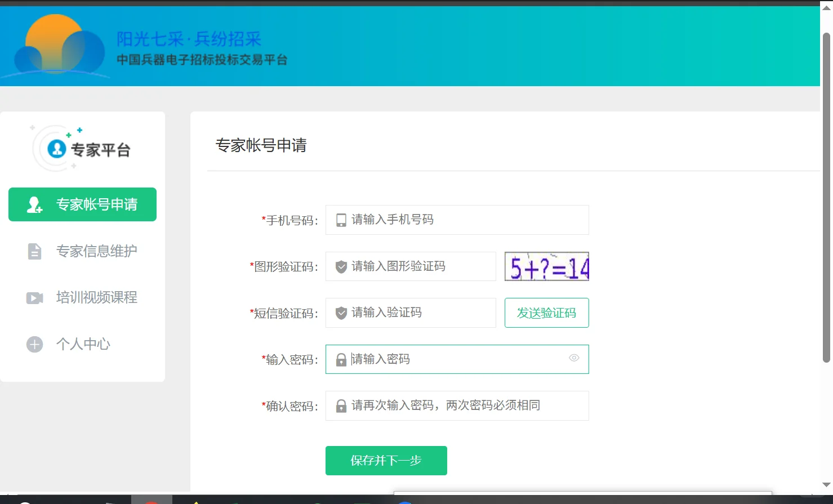833x504 pixels.
Task: Click the 保存并下一步 button
Action: (386, 460)
